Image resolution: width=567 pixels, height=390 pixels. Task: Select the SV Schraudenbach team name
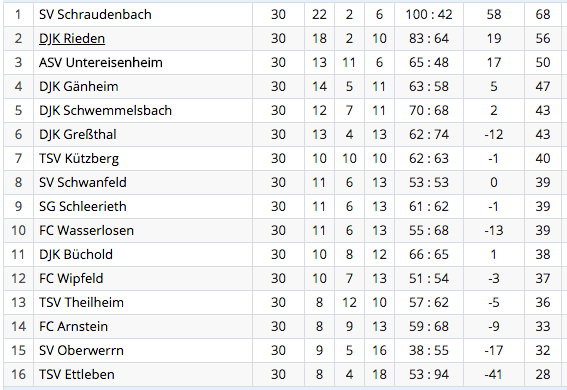pyautogui.click(x=95, y=14)
